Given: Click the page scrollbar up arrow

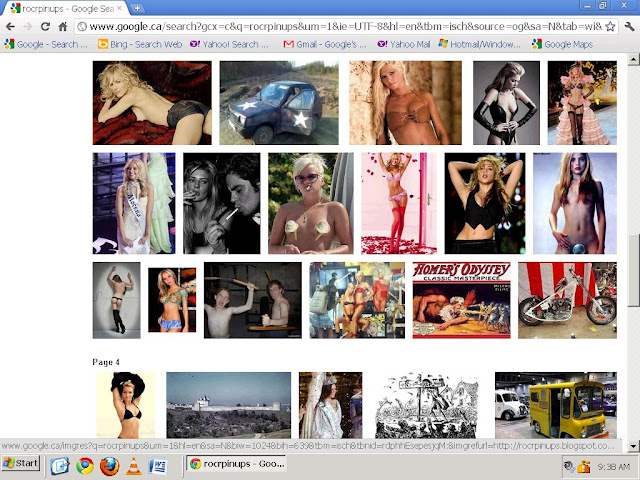Looking at the screenshot, I should tap(633, 60).
